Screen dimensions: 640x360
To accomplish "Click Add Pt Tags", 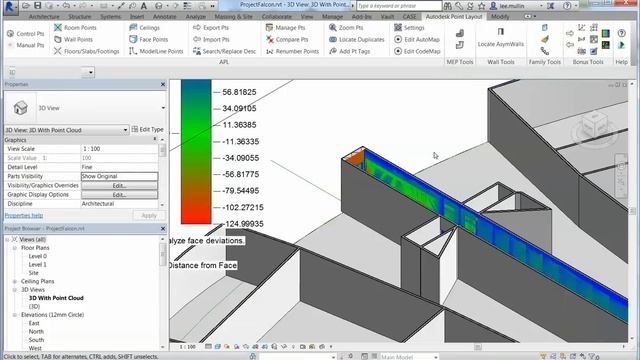I will [349, 51].
